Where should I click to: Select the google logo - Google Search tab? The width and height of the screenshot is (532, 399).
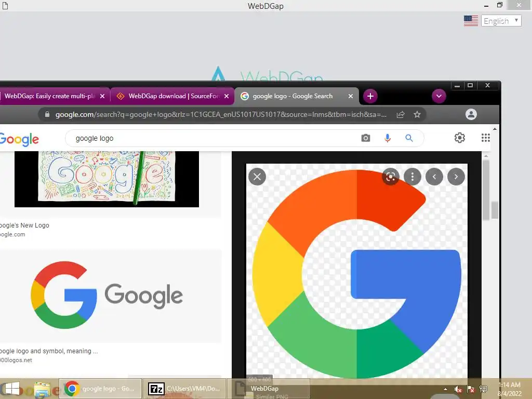click(x=292, y=96)
